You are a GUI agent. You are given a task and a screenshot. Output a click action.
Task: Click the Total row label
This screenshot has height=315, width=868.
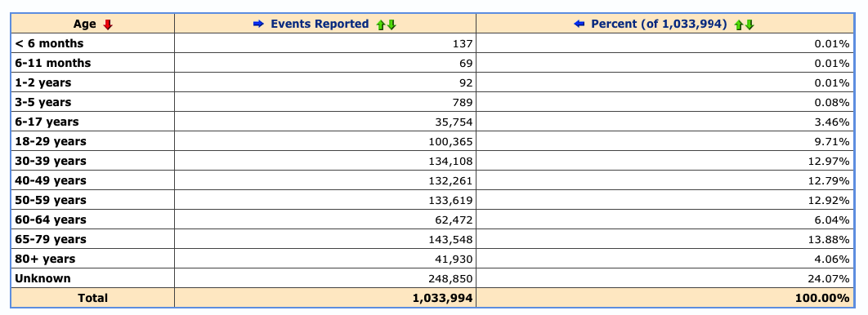click(92, 298)
